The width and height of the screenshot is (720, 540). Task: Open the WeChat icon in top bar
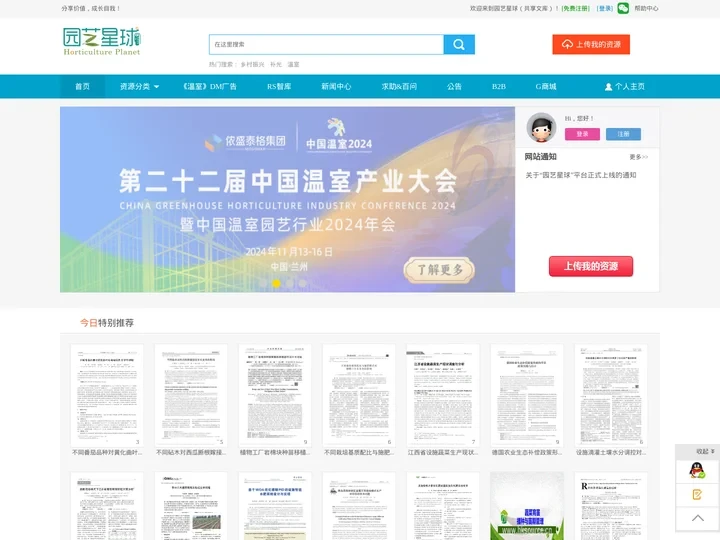[x=623, y=8]
